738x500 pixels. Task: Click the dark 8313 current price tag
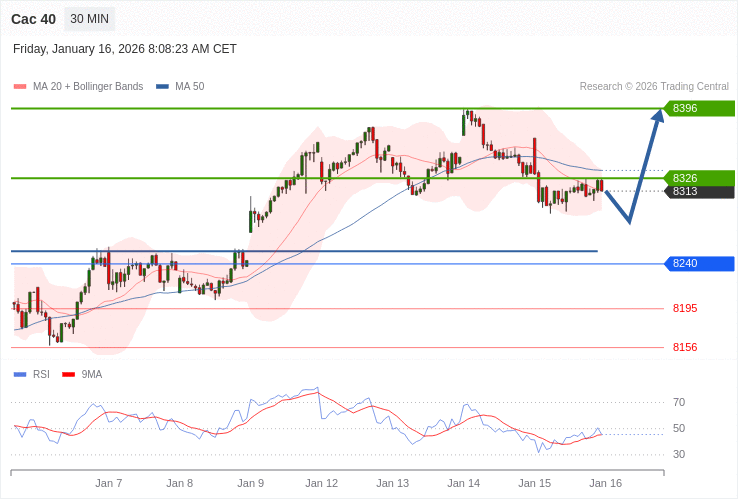click(699, 191)
